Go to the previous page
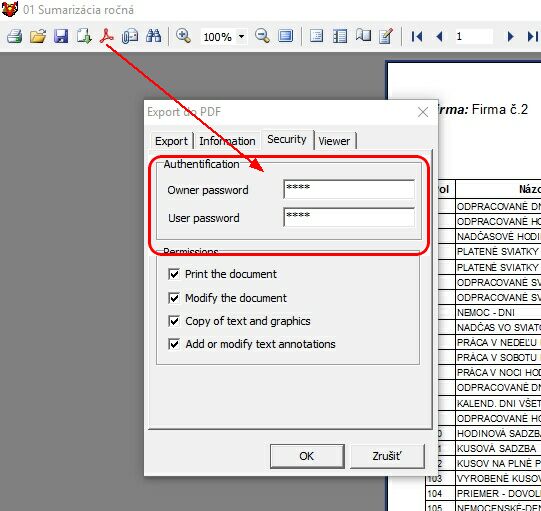The image size is (541, 511). click(439, 36)
